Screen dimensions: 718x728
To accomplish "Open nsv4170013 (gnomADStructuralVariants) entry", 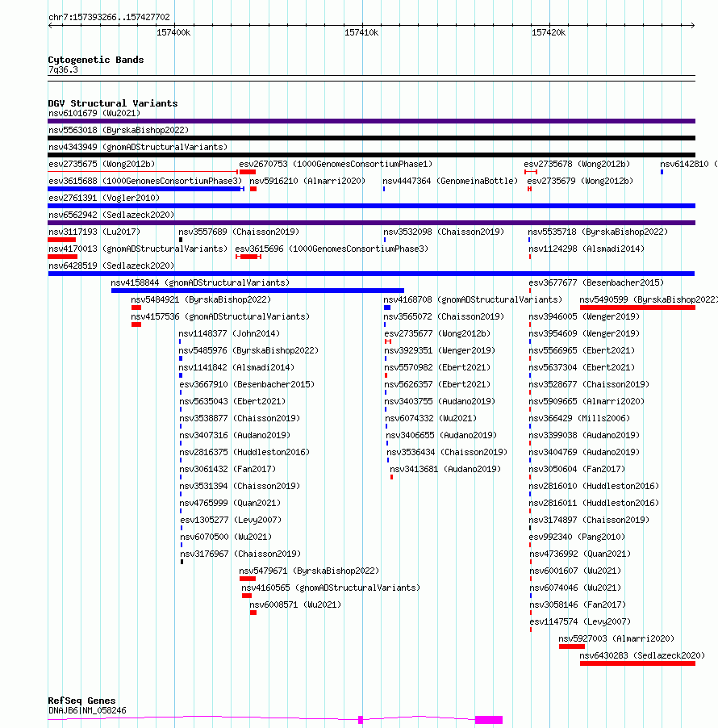I will point(138,249).
